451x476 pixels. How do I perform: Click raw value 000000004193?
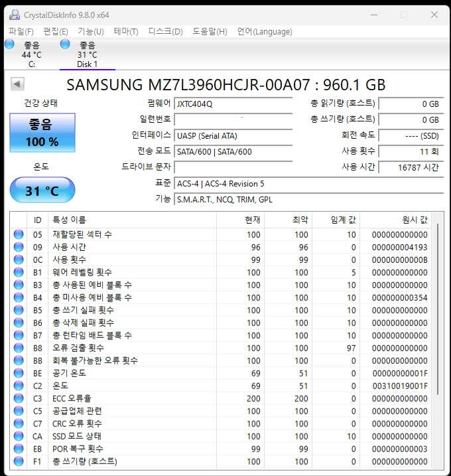(x=399, y=247)
